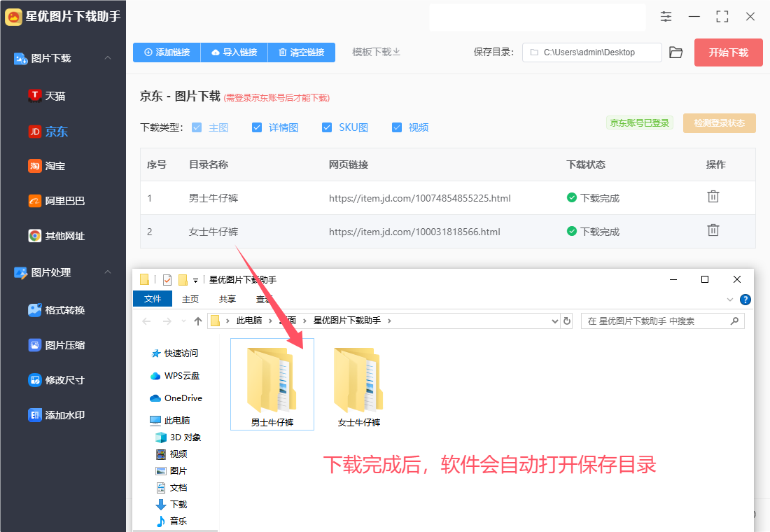Image resolution: width=770 pixels, height=532 pixels.
Task: Disable the 视频 download type
Action: tap(397, 127)
